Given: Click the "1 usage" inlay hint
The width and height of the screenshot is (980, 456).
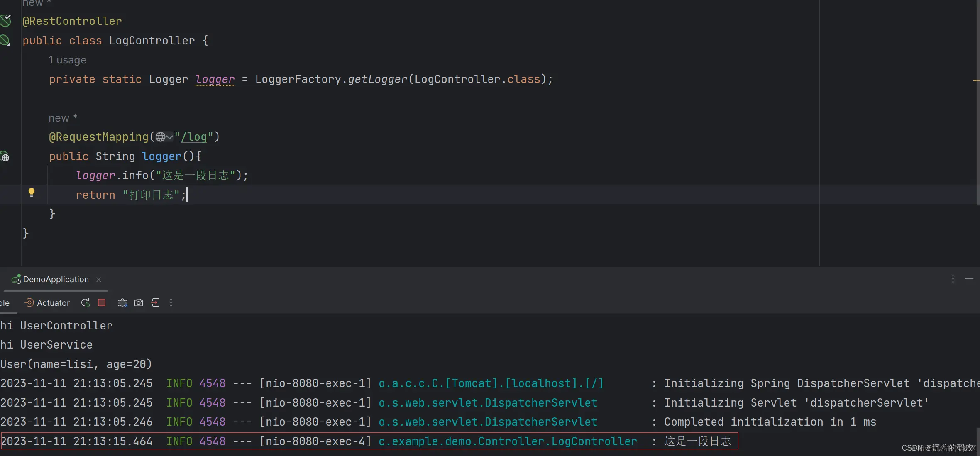Looking at the screenshot, I should [67, 60].
